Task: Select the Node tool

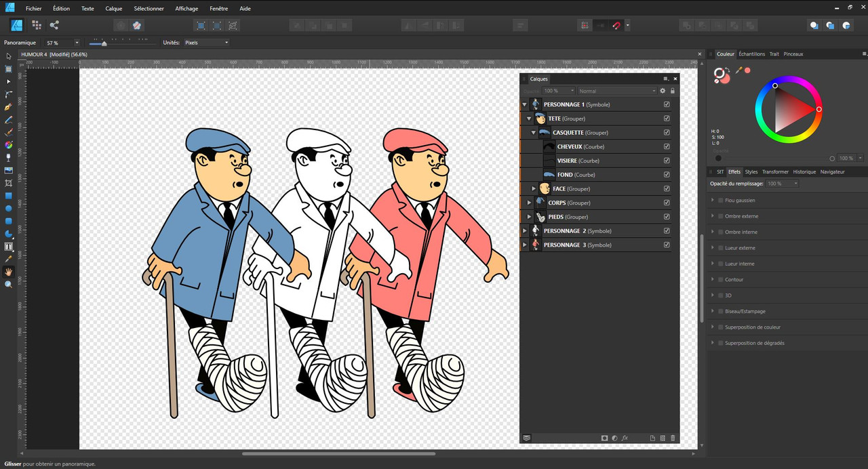Action: coord(9,81)
